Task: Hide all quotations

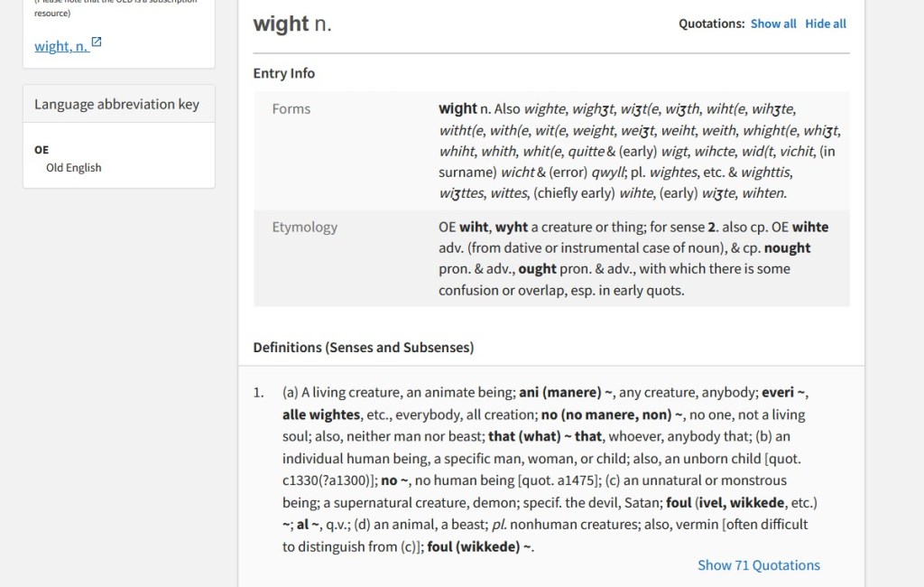Action: 826,23
